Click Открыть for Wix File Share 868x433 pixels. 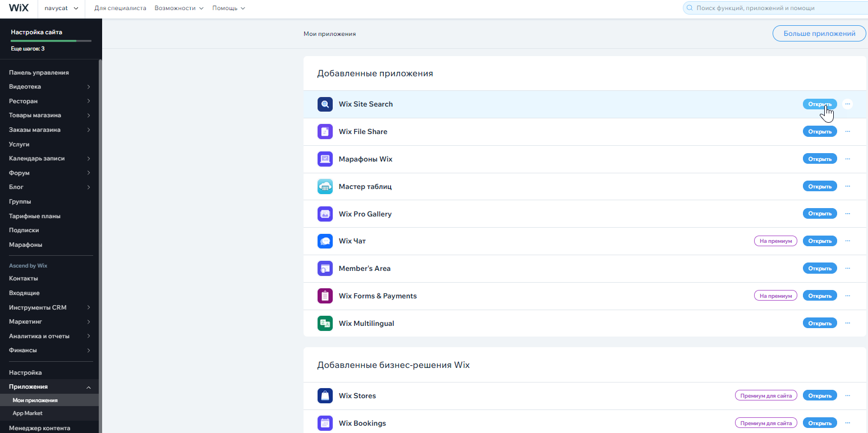pos(820,132)
